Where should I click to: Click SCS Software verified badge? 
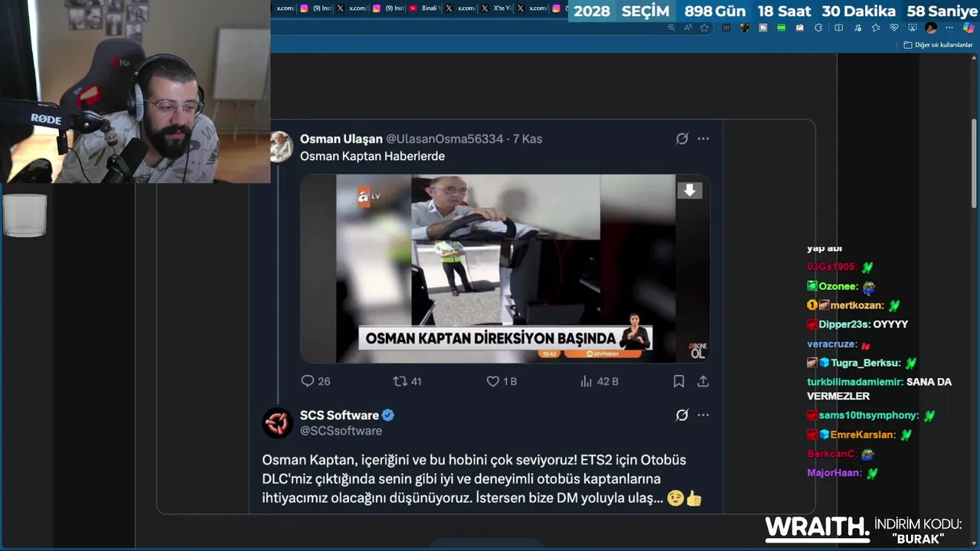coord(388,416)
